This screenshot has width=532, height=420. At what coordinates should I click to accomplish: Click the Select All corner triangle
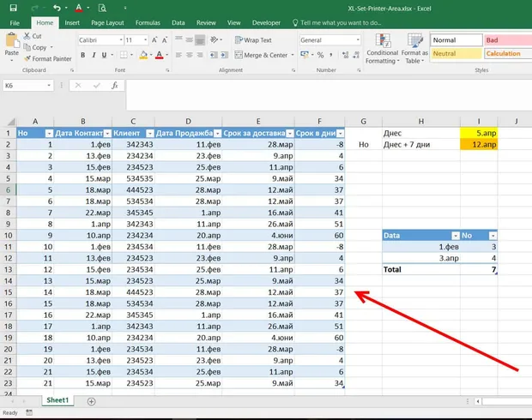pyautogui.click(x=11, y=122)
